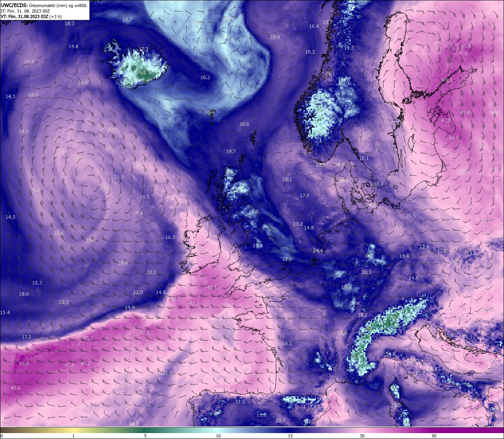Click the map value '17.0'
This screenshot has height=439, width=504.
(x=304, y=196)
